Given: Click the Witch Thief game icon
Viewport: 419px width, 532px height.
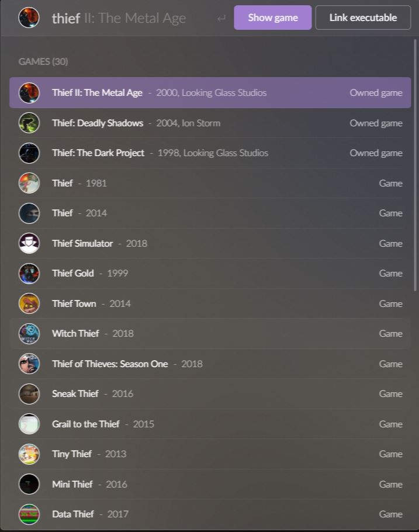Looking at the screenshot, I should click(x=29, y=333).
